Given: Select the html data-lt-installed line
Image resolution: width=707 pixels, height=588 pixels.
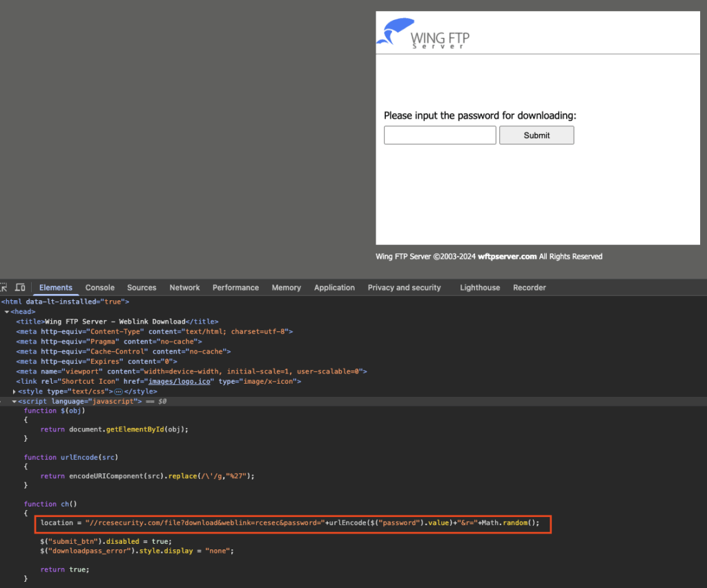Looking at the screenshot, I should coord(65,302).
